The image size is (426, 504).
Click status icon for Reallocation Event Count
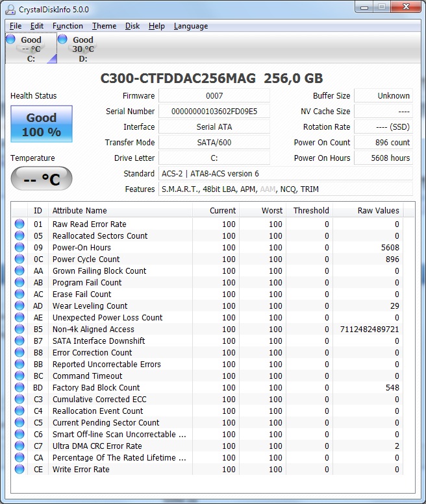pyautogui.click(x=19, y=411)
